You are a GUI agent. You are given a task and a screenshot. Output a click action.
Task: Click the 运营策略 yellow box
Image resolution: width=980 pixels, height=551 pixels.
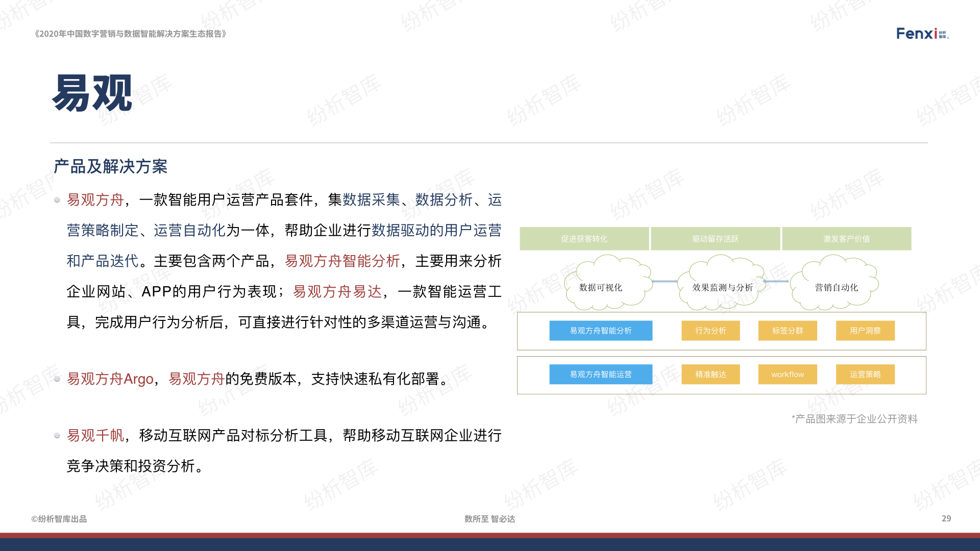pyautogui.click(x=865, y=374)
